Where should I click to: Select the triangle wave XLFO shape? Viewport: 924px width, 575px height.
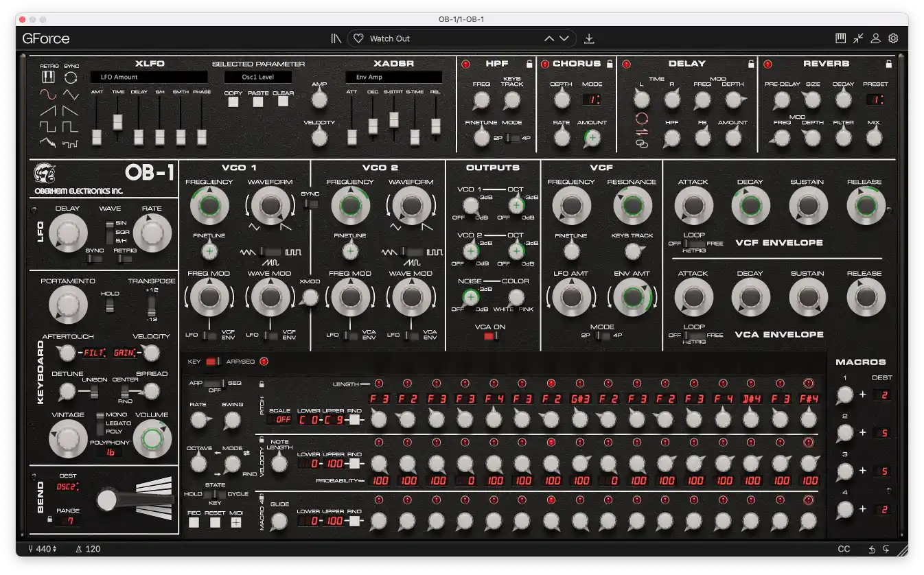(x=71, y=93)
